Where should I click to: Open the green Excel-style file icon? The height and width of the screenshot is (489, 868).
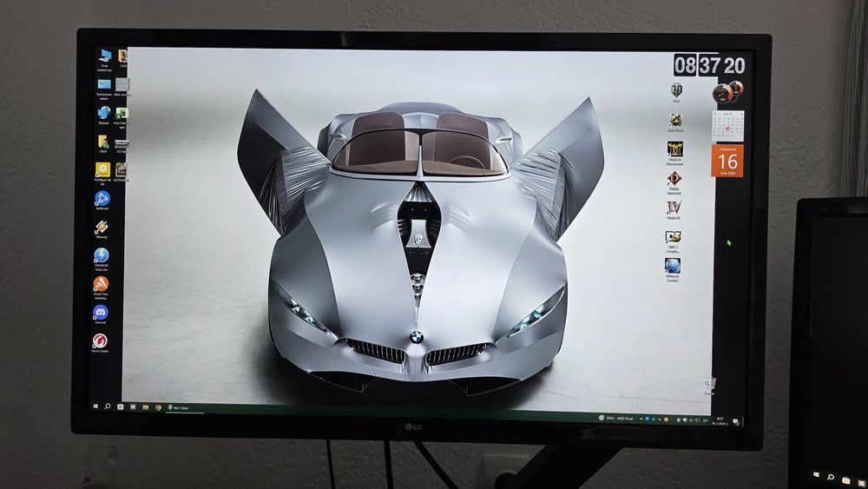point(122,114)
